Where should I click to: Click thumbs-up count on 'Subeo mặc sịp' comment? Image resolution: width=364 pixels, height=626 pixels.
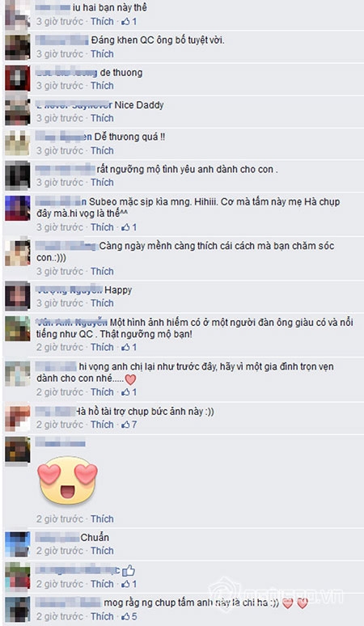129,227
